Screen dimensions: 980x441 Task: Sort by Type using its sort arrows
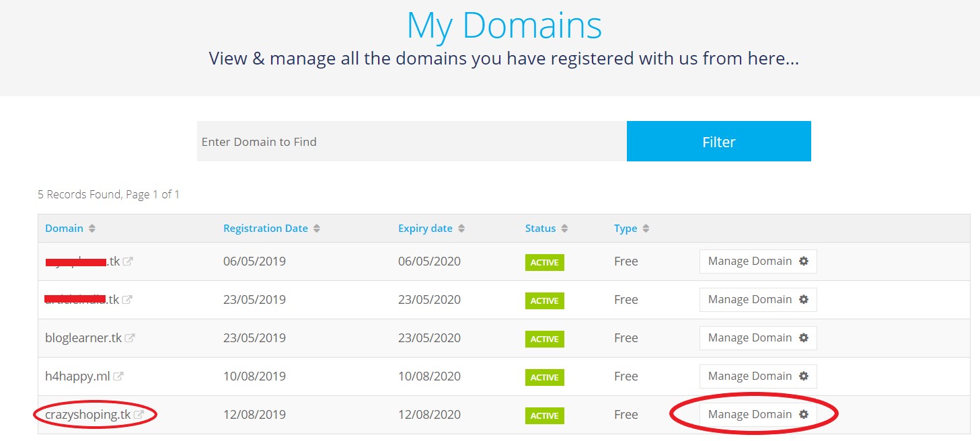coord(646,228)
